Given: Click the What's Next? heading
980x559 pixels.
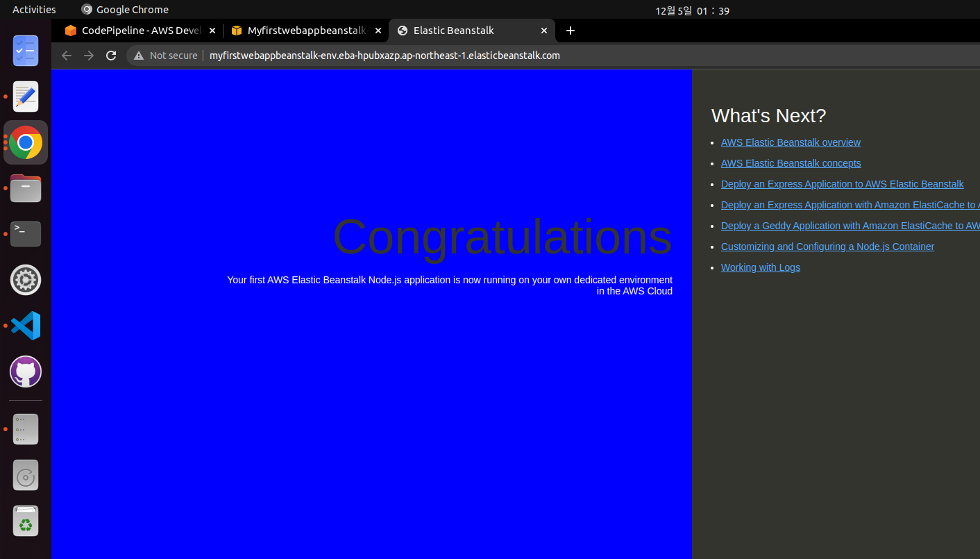Looking at the screenshot, I should click(768, 116).
